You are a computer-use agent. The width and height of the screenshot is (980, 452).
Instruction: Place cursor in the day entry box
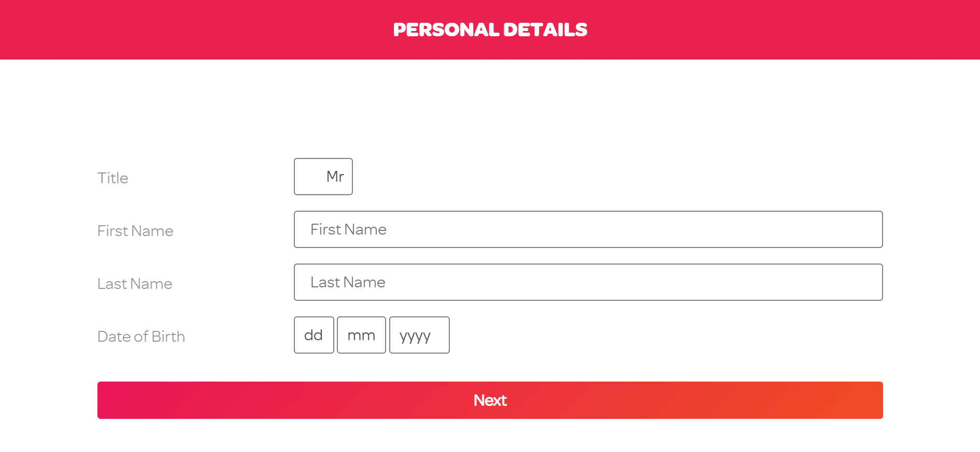coord(314,335)
